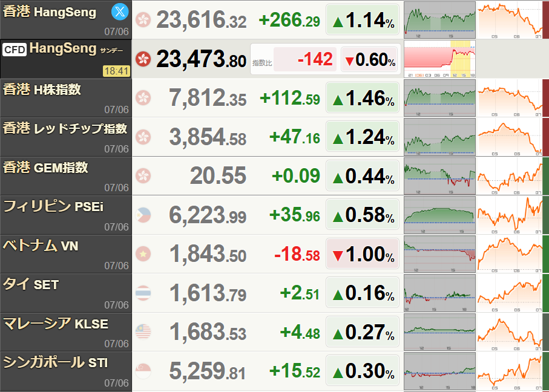Click the レッドチップ指数 orange multi-day chart
This screenshot has height=392, width=549.
point(510,137)
